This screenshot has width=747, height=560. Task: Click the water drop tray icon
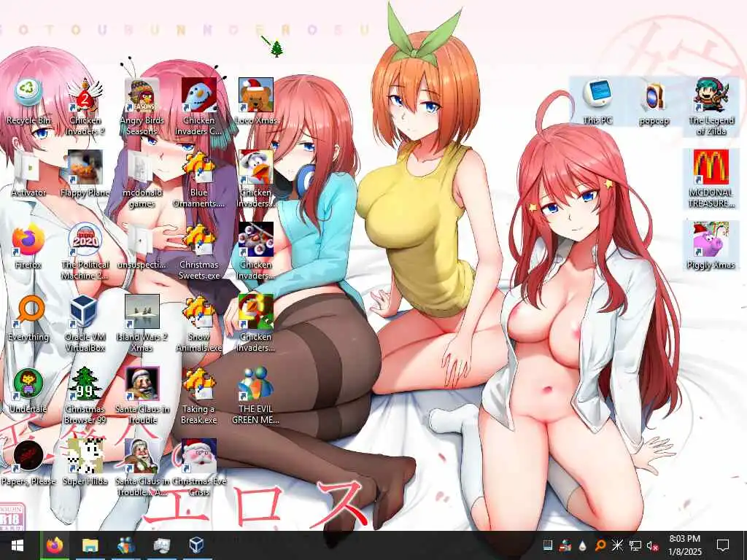click(x=583, y=545)
